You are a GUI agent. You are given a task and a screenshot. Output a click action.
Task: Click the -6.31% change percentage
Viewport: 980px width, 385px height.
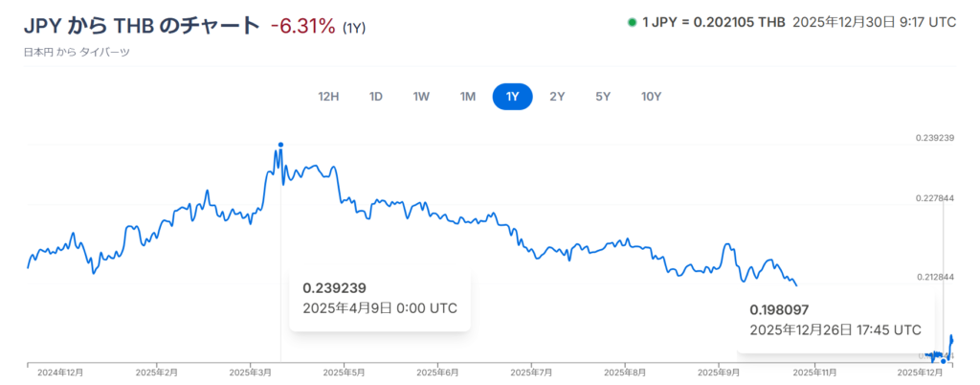pos(302,26)
